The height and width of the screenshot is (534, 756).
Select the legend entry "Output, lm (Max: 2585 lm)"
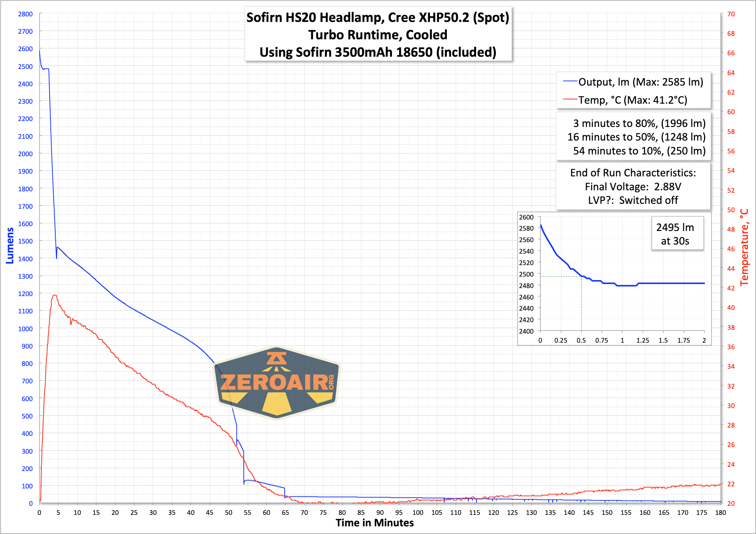[x=641, y=82]
